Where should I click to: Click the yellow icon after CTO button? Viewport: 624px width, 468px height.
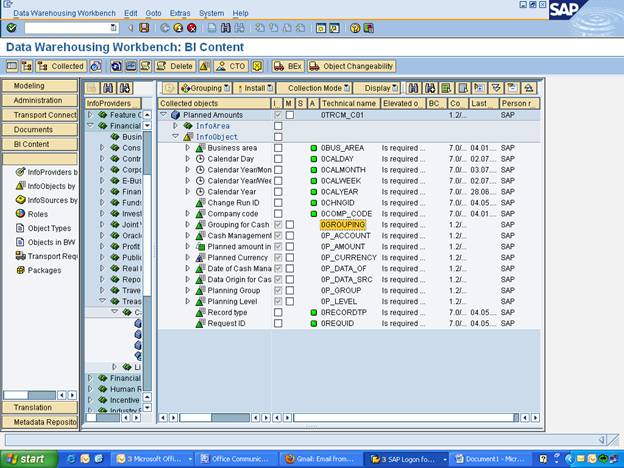click(x=257, y=66)
